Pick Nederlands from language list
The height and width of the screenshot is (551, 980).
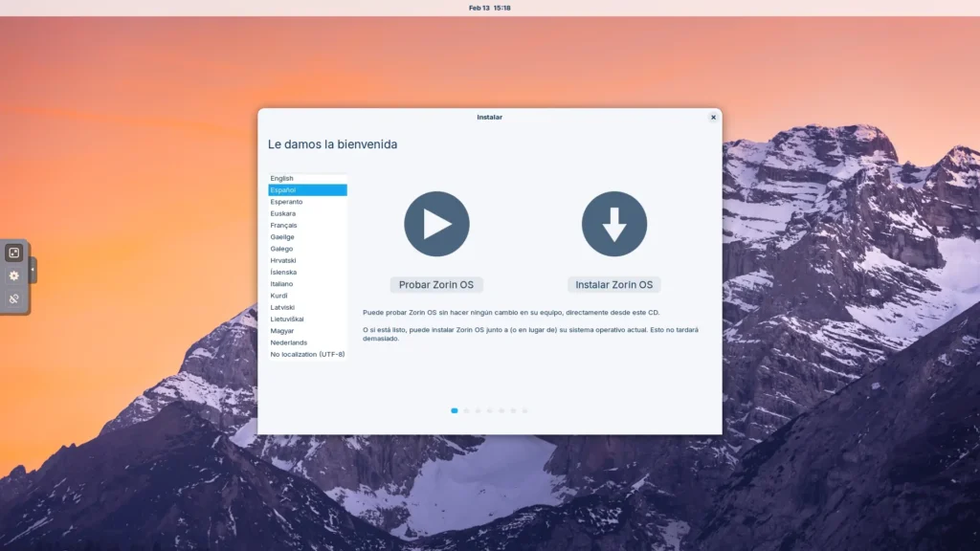point(289,342)
